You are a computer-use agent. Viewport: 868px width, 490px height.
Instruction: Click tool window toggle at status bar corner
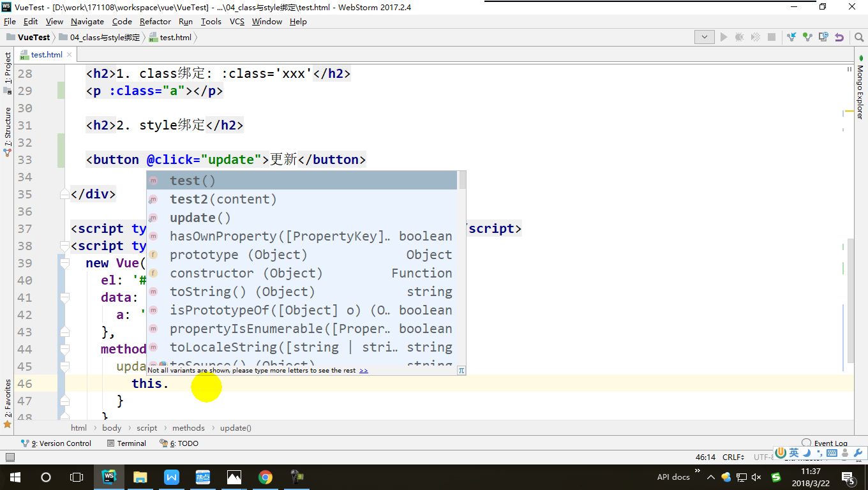pyautogui.click(x=10, y=457)
